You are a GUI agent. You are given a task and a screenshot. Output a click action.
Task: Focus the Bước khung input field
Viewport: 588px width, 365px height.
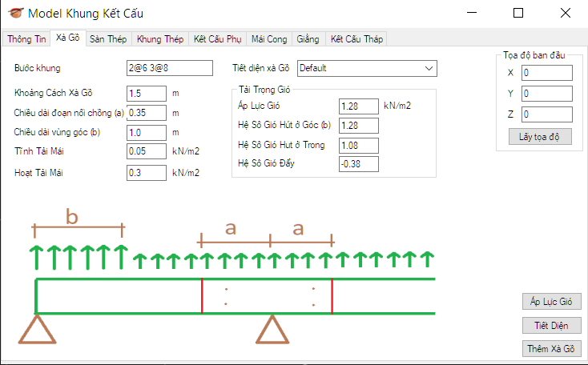(169, 68)
